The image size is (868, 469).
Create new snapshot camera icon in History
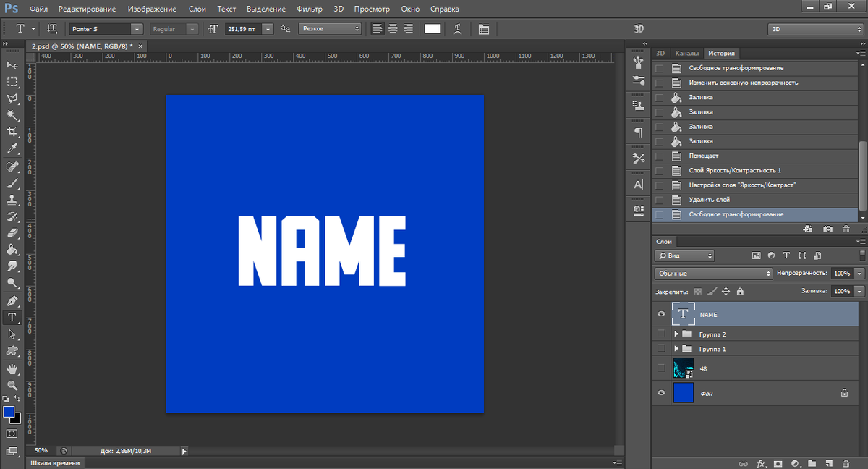click(828, 229)
